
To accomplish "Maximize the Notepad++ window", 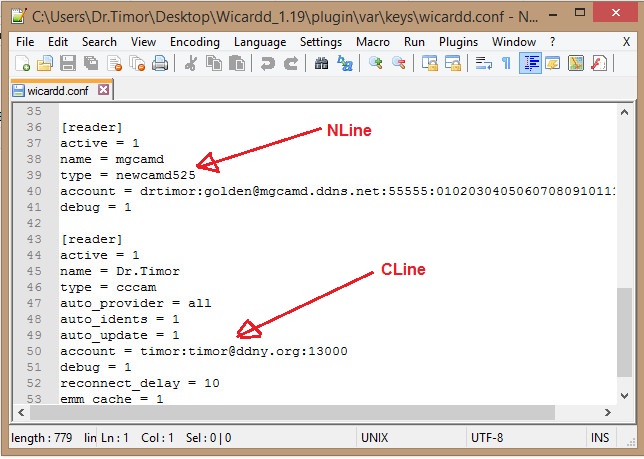I will 580,13.
